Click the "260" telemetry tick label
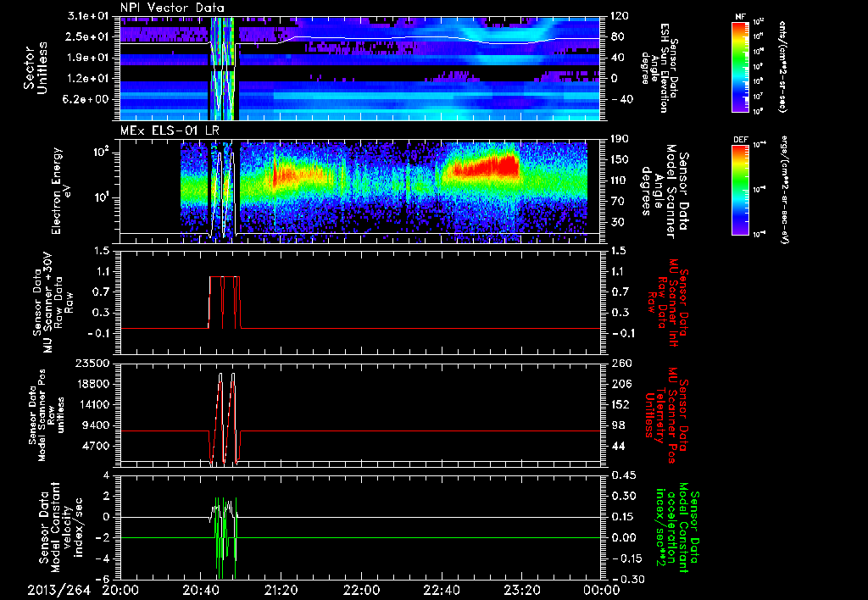Viewport: 868px width, 600px height. (x=620, y=364)
